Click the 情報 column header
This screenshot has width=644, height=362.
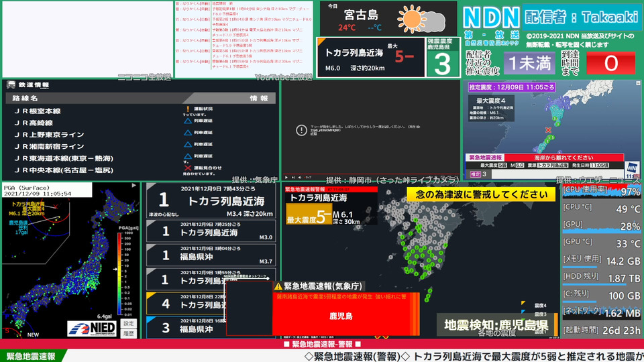pyautogui.click(x=259, y=98)
